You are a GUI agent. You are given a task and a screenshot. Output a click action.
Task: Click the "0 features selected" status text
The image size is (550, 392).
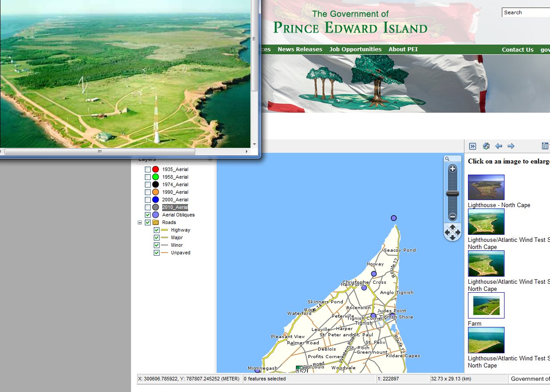pyautogui.click(x=265, y=379)
